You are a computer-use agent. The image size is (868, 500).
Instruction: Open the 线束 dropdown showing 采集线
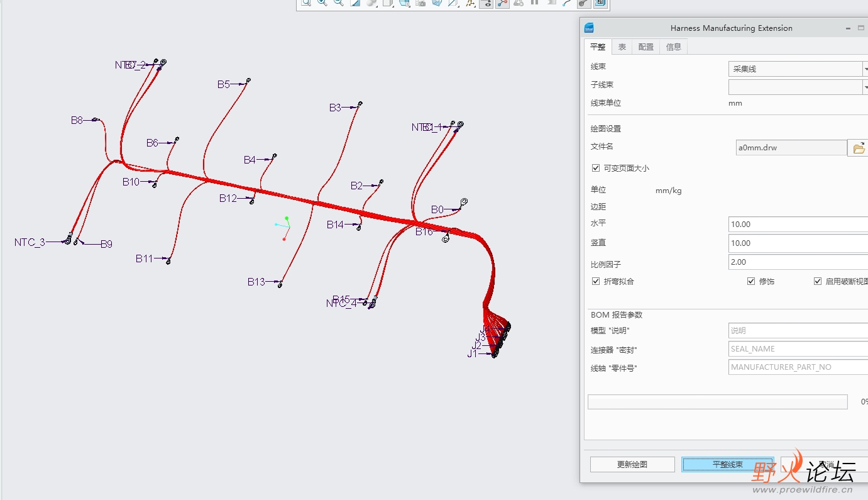point(798,69)
